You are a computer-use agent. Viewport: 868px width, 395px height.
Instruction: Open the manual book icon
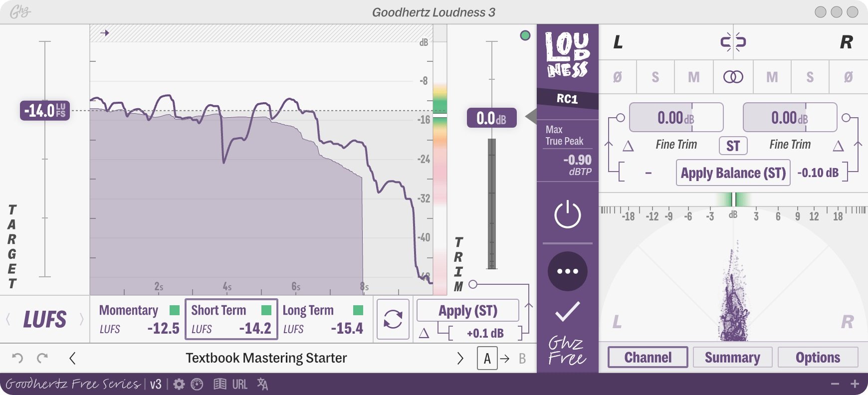(220, 384)
